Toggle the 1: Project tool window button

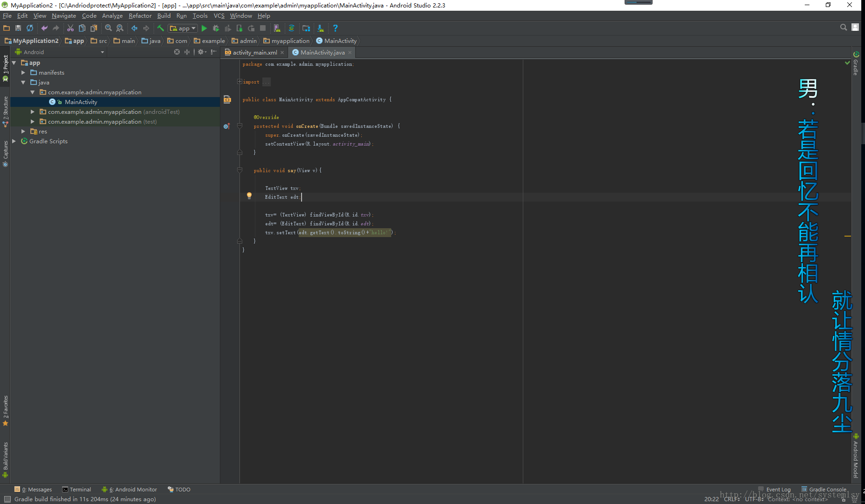(5, 68)
